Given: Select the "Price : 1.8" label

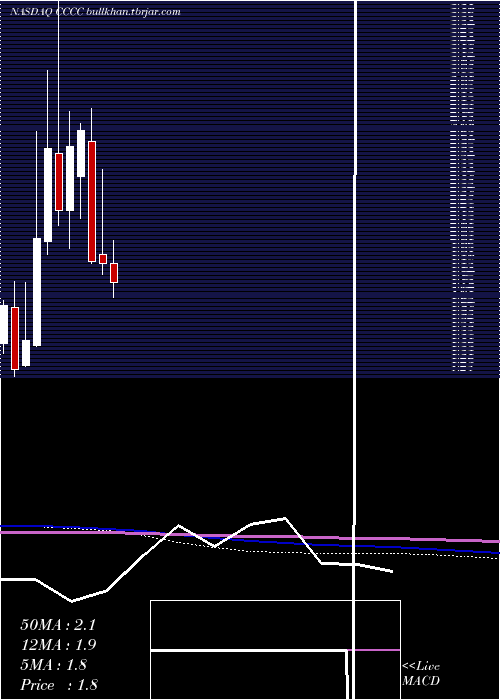Looking at the screenshot, I should point(59,685).
